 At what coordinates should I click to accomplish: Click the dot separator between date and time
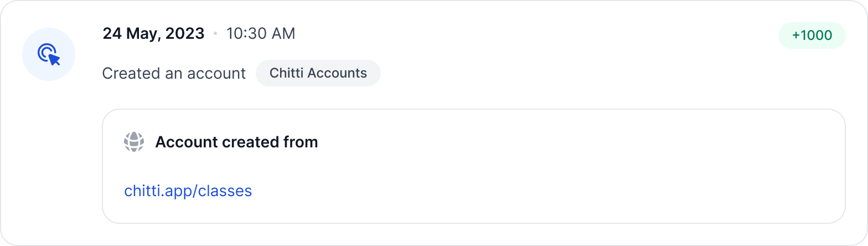click(x=215, y=34)
